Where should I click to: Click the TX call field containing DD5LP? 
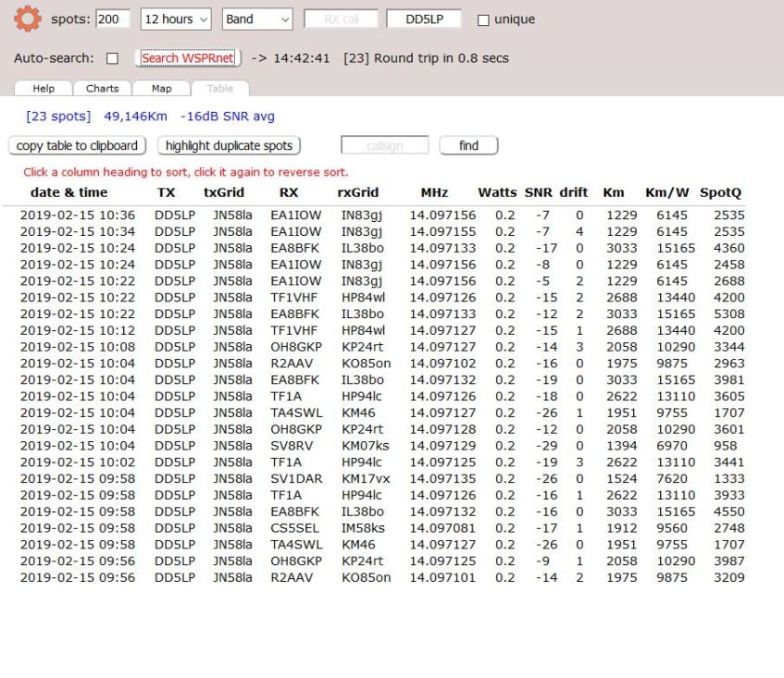click(423, 18)
